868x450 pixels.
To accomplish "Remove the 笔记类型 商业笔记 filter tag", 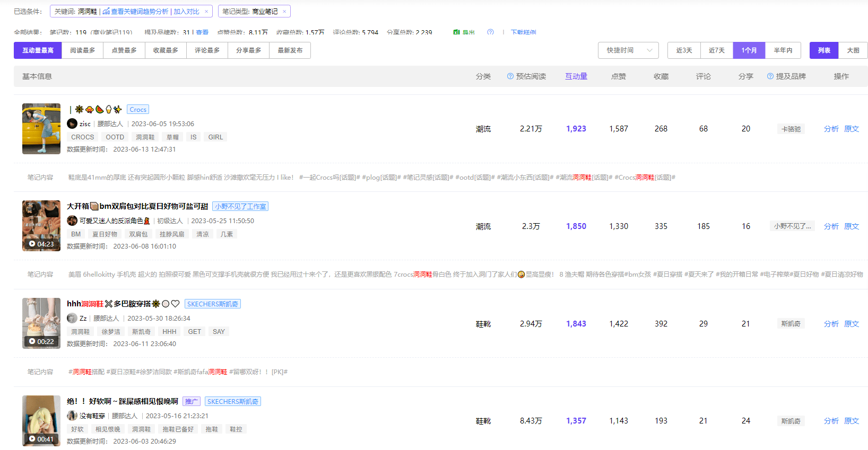I will click(x=284, y=11).
